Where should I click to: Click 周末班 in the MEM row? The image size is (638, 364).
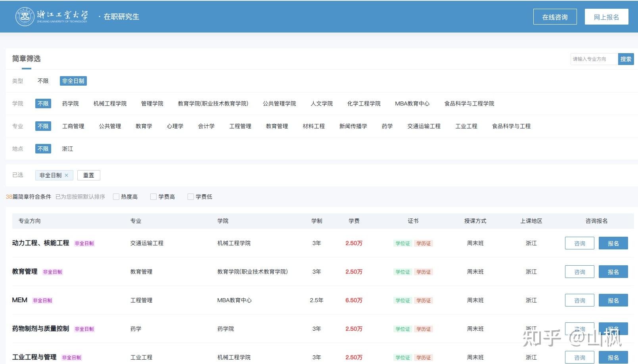click(475, 300)
